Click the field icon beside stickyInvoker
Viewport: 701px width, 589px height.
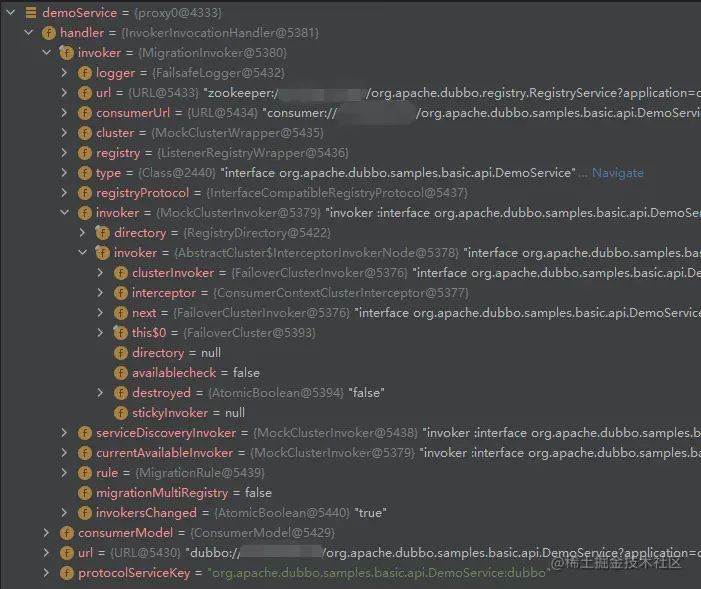pos(120,413)
